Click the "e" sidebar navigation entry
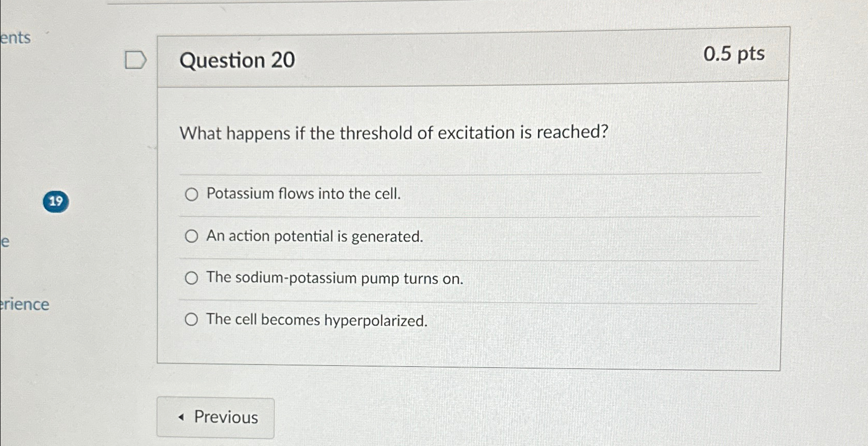The image size is (868, 446). 5,243
